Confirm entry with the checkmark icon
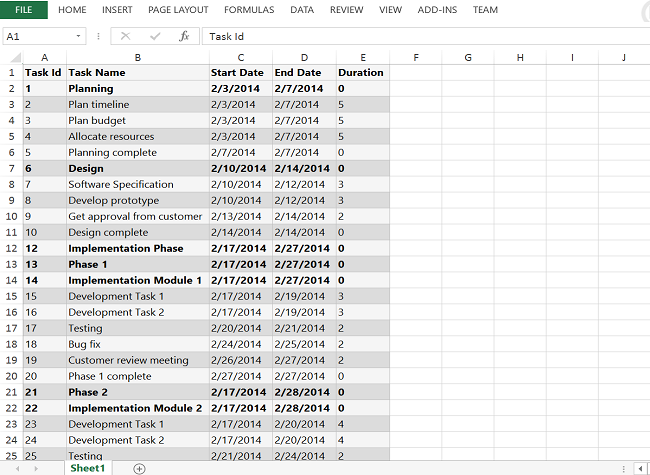 (x=155, y=36)
